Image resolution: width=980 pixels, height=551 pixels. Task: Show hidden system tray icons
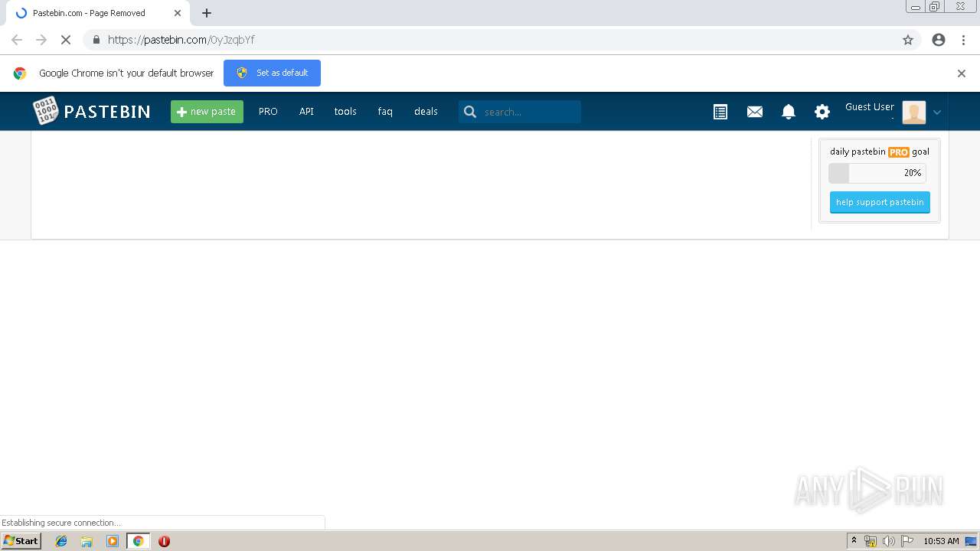(x=854, y=541)
